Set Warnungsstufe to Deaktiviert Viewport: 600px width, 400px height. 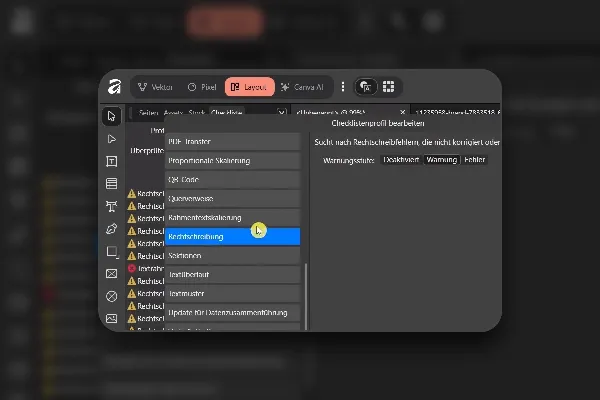pyautogui.click(x=401, y=160)
